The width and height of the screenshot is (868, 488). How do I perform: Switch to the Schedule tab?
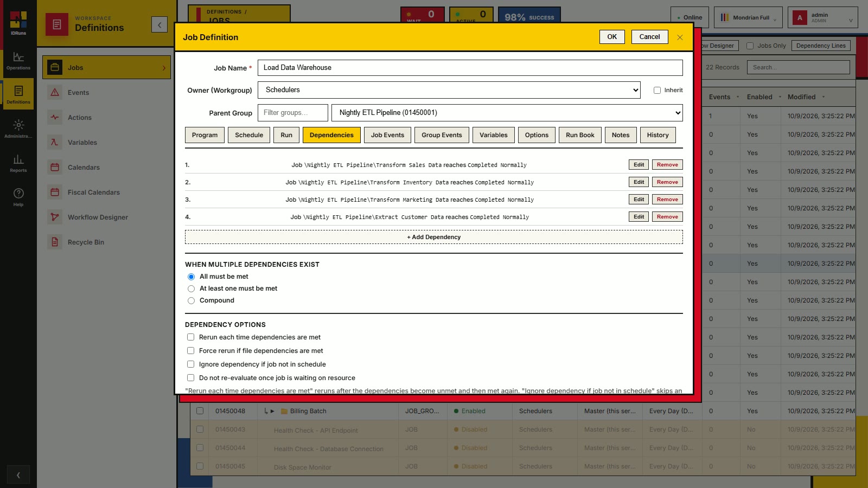coord(249,135)
